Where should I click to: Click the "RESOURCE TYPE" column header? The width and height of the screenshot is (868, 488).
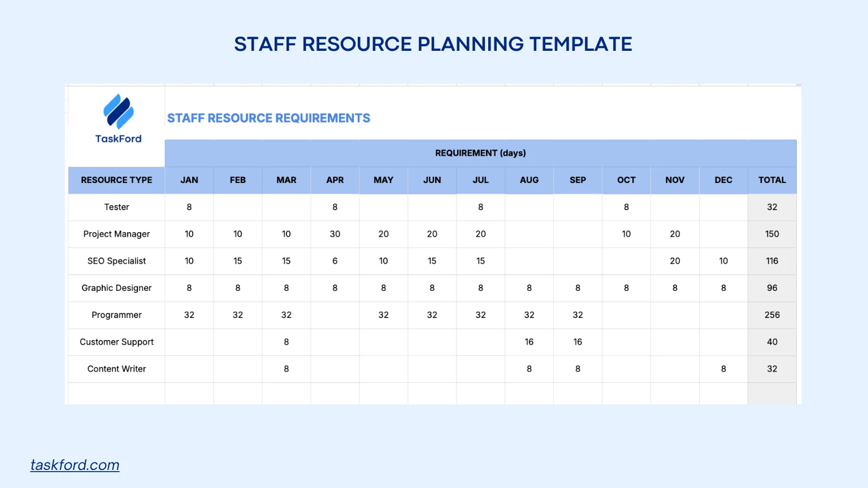[116, 180]
